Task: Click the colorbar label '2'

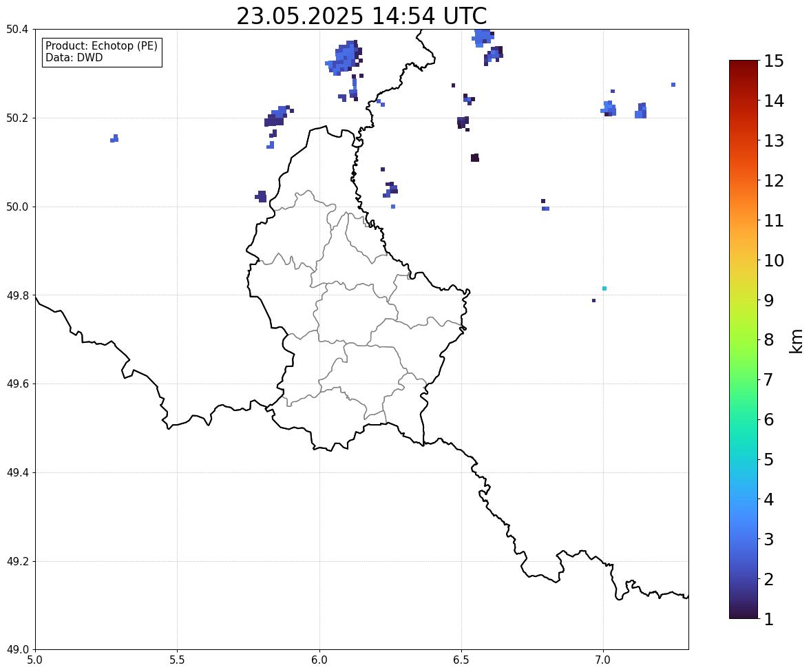Action: [x=769, y=579]
